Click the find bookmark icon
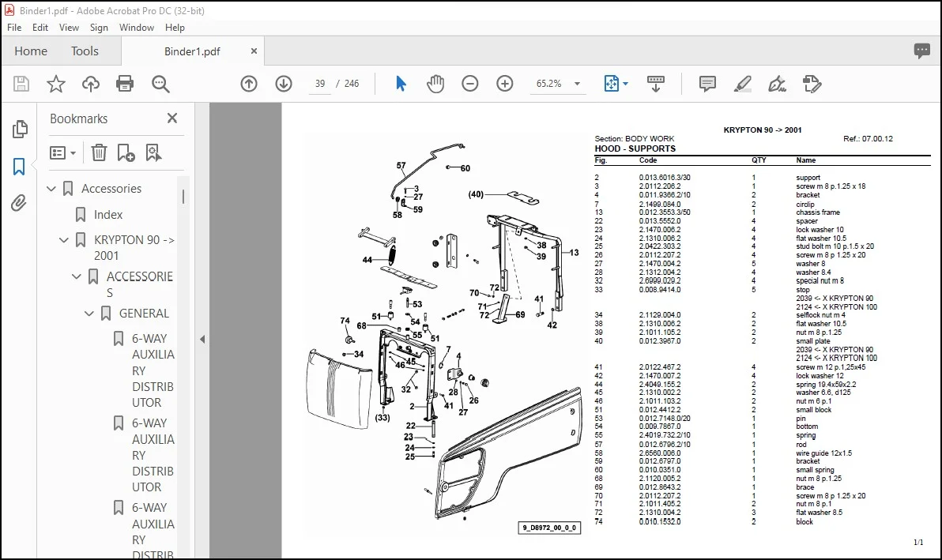Viewport: 942px width, 560px height. [x=153, y=152]
